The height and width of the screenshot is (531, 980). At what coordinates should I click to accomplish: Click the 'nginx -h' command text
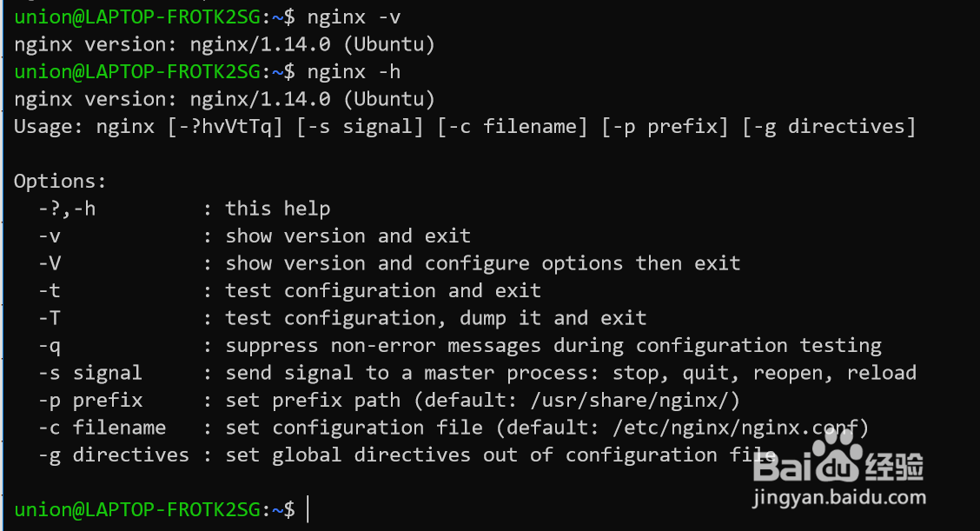(x=354, y=72)
